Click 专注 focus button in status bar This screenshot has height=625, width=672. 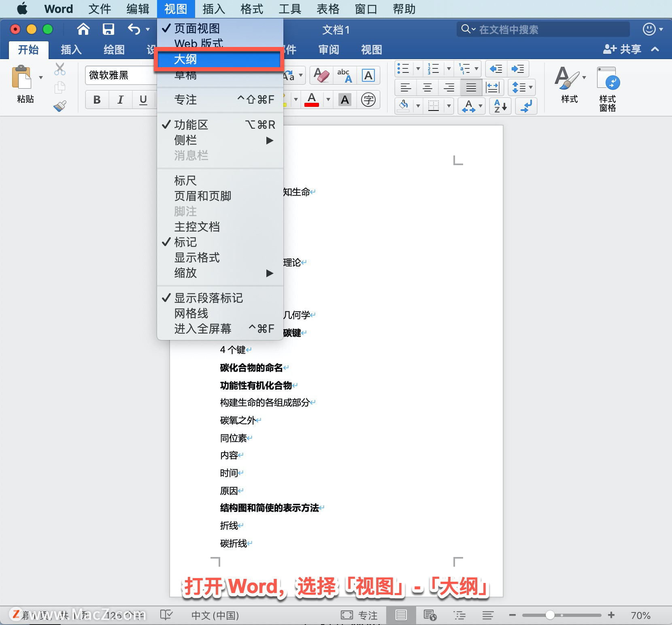click(x=359, y=615)
